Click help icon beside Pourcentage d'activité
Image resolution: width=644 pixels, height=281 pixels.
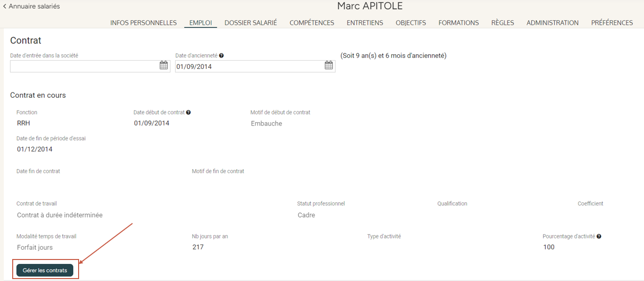pos(599,237)
